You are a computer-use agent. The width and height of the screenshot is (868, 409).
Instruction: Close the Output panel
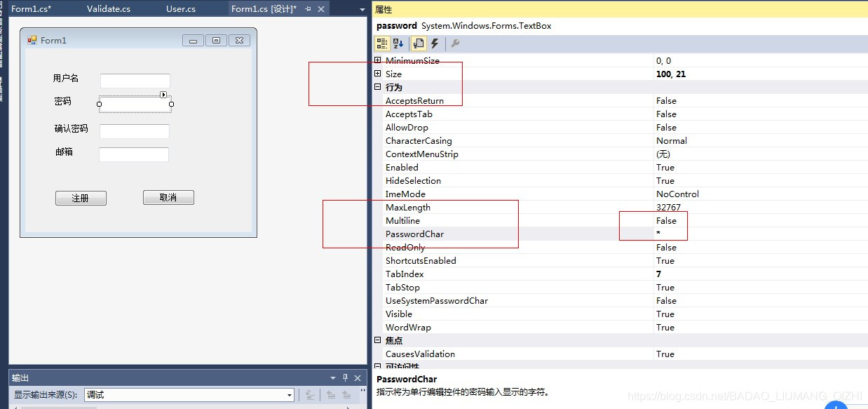[x=358, y=378]
